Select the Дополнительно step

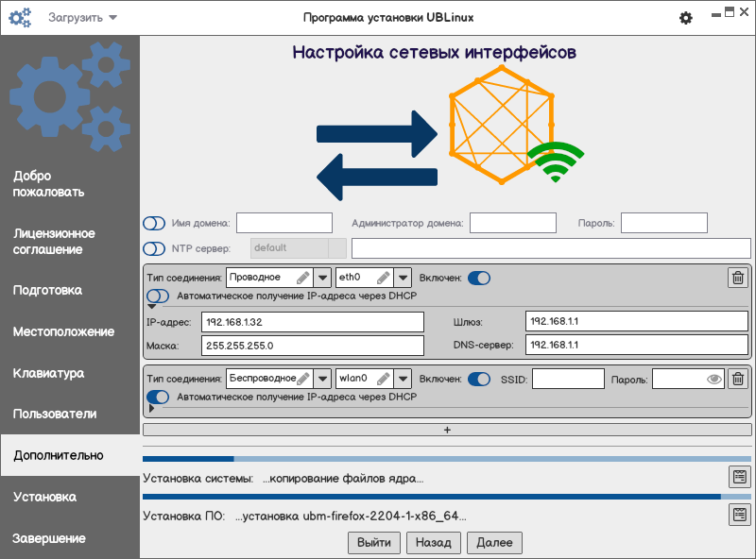click(70, 455)
